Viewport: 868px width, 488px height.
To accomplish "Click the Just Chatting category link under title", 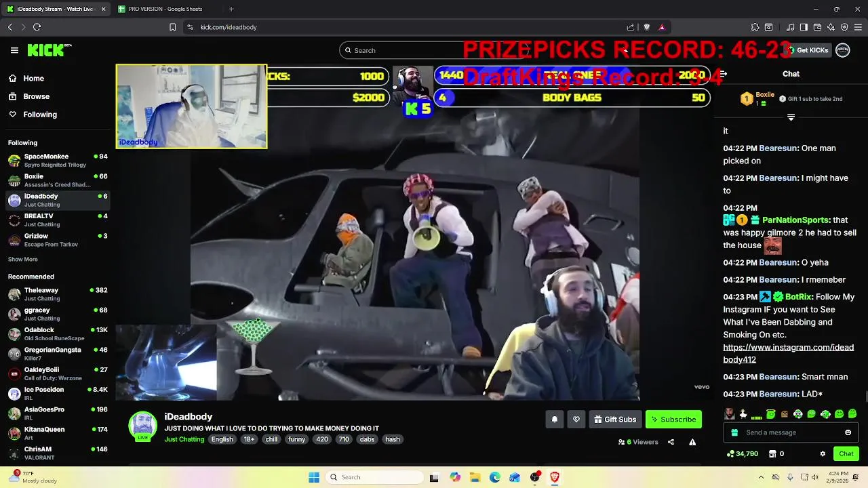I will click(184, 439).
